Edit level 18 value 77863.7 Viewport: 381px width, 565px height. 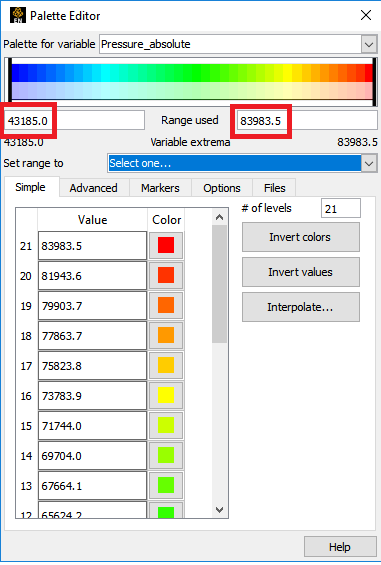pos(92,336)
